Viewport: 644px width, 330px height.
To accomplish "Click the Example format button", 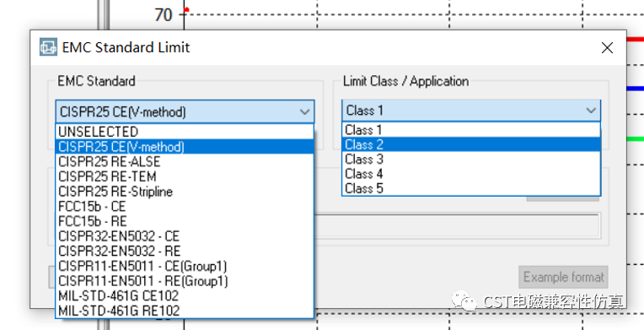I will [x=563, y=277].
